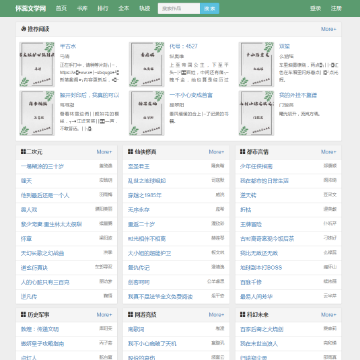The image size is (360, 360).
Task: Expand More+ in the 历史军事 section
Action: [104, 315]
